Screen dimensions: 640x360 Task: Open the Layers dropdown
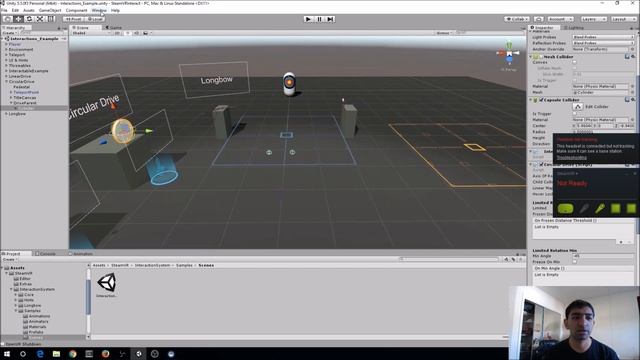pyautogui.click(x=594, y=19)
